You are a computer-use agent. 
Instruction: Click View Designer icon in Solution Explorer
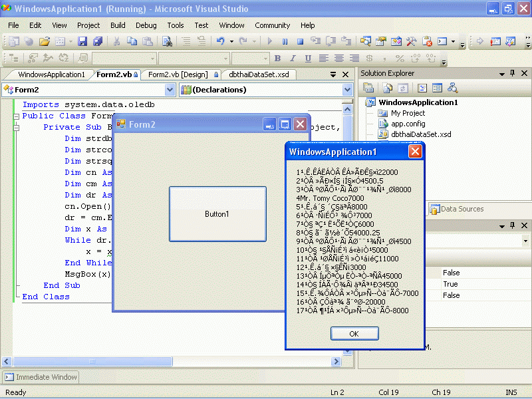coord(437,88)
